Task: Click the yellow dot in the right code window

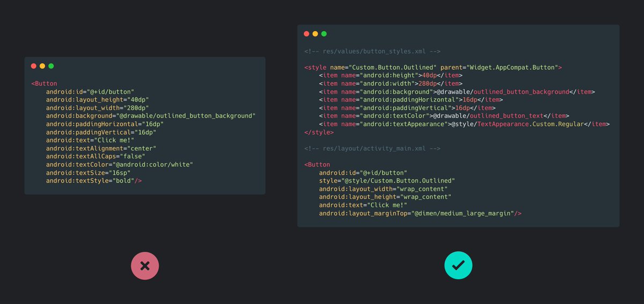Action: (315, 34)
